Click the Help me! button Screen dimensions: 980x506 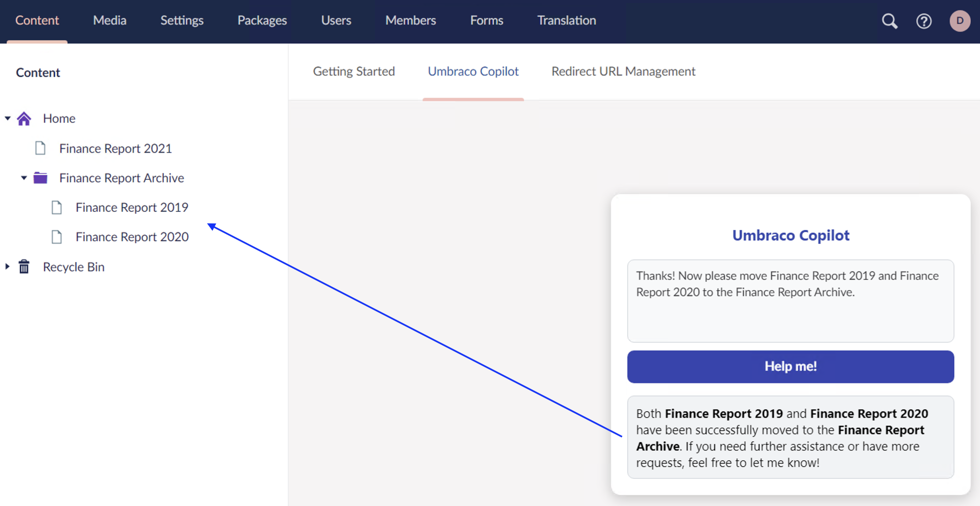[x=791, y=366]
